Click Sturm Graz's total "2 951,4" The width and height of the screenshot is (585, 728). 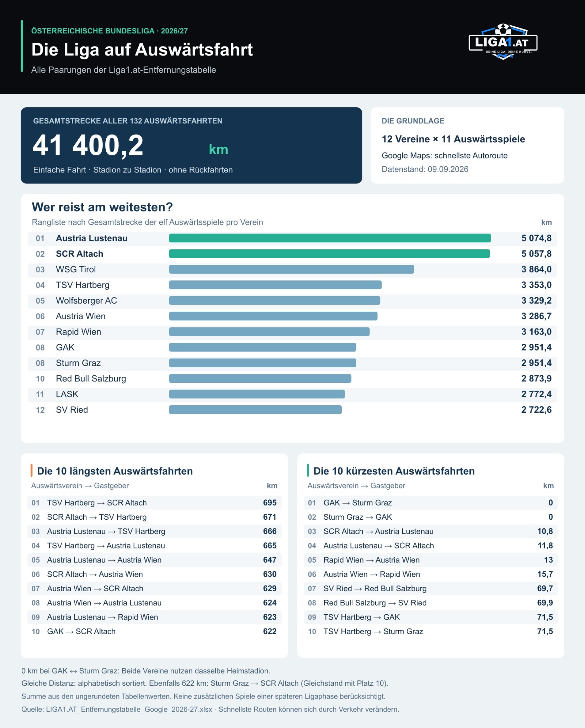click(x=537, y=363)
